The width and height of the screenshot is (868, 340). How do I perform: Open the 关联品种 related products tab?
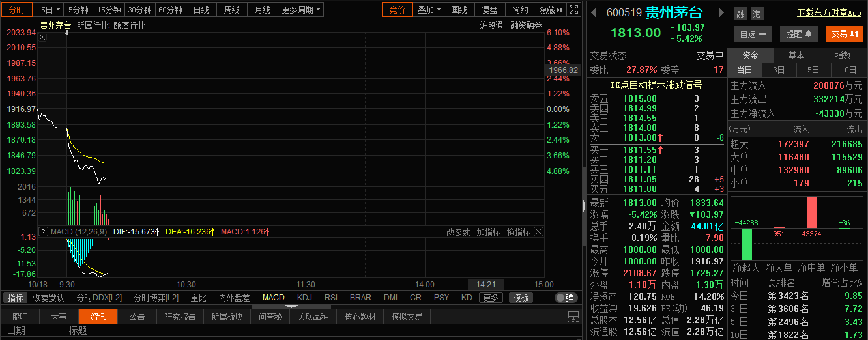click(313, 317)
